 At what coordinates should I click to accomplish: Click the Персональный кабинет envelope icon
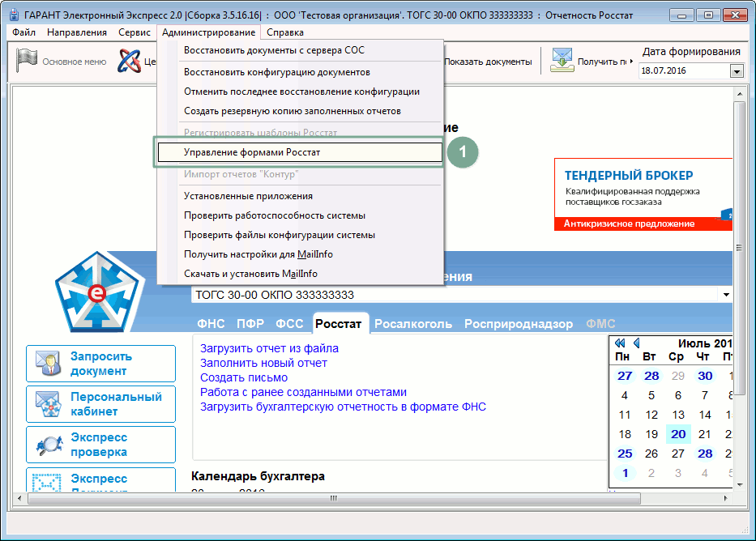click(x=49, y=403)
